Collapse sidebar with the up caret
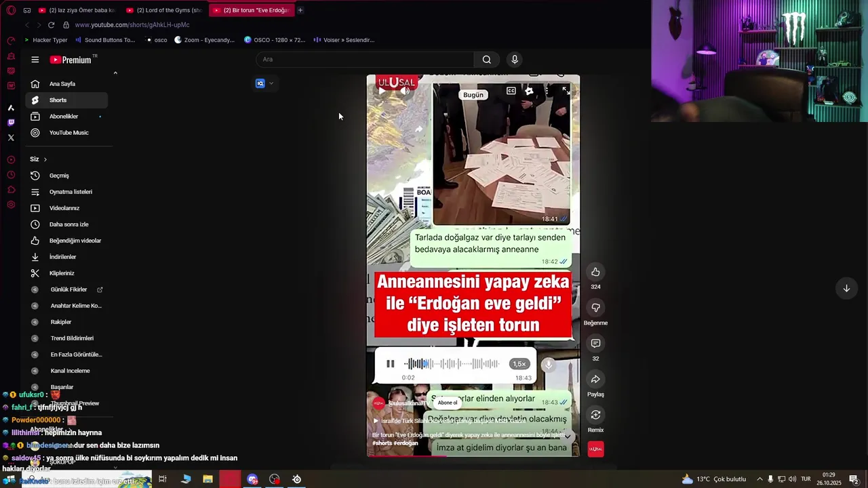This screenshot has height=488, width=868. (x=115, y=73)
